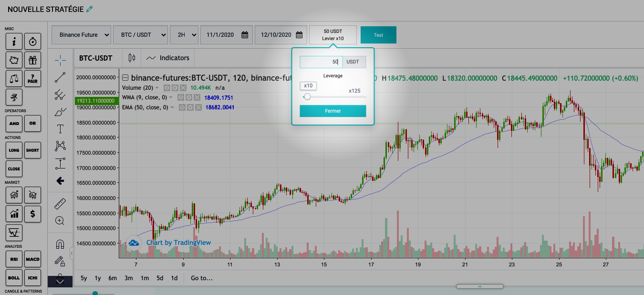The image size is (644, 295).
Task: Click the Test button
Action: point(378,35)
